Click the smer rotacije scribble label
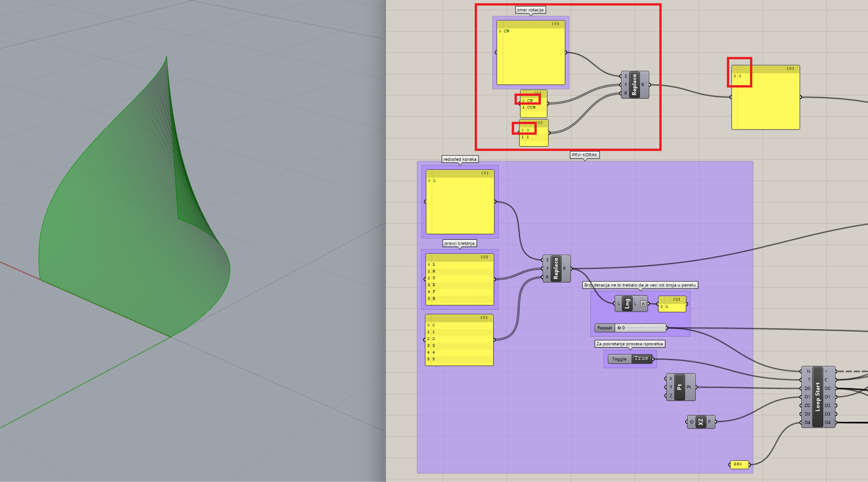 [530, 10]
